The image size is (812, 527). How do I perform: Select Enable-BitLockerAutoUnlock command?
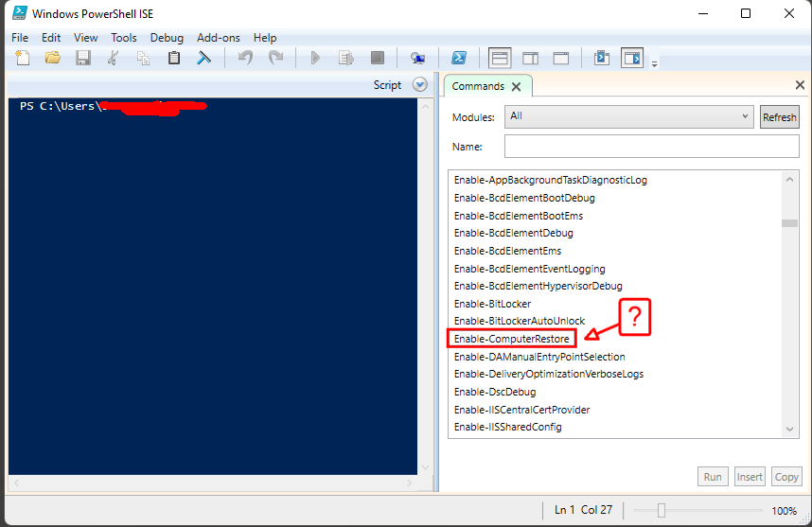click(x=520, y=321)
